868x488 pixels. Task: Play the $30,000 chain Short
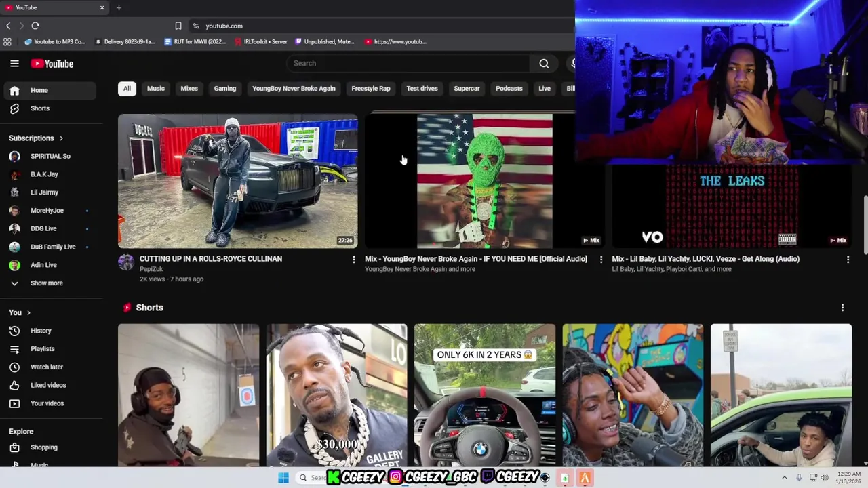coord(336,394)
